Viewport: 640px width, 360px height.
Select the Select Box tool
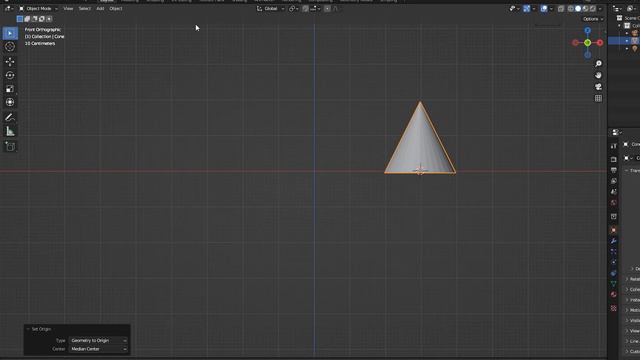point(10,33)
